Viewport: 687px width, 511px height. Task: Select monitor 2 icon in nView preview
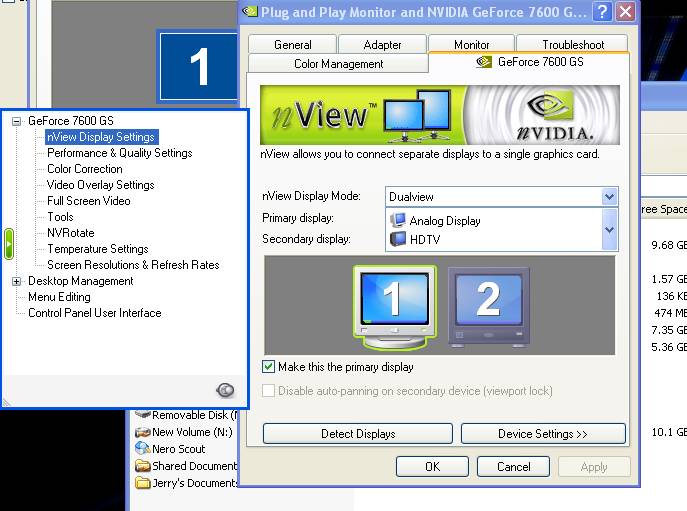[x=489, y=307]
